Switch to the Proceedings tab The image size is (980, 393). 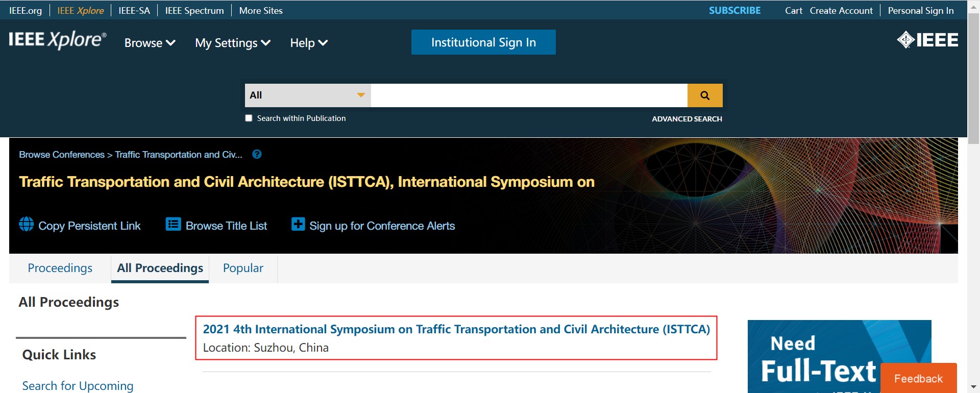tap(60, 268)
